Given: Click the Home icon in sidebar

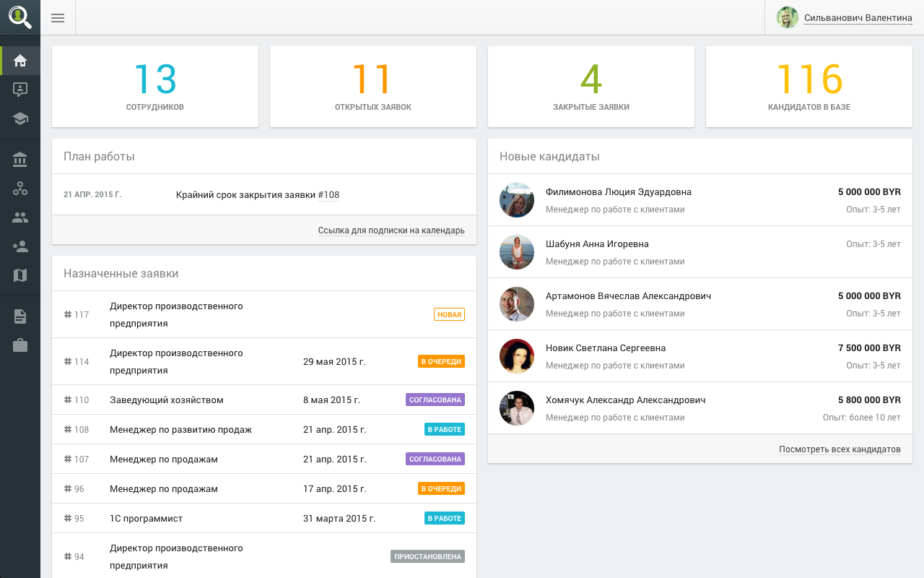Looking at the screenshot, I should point(20,61).
